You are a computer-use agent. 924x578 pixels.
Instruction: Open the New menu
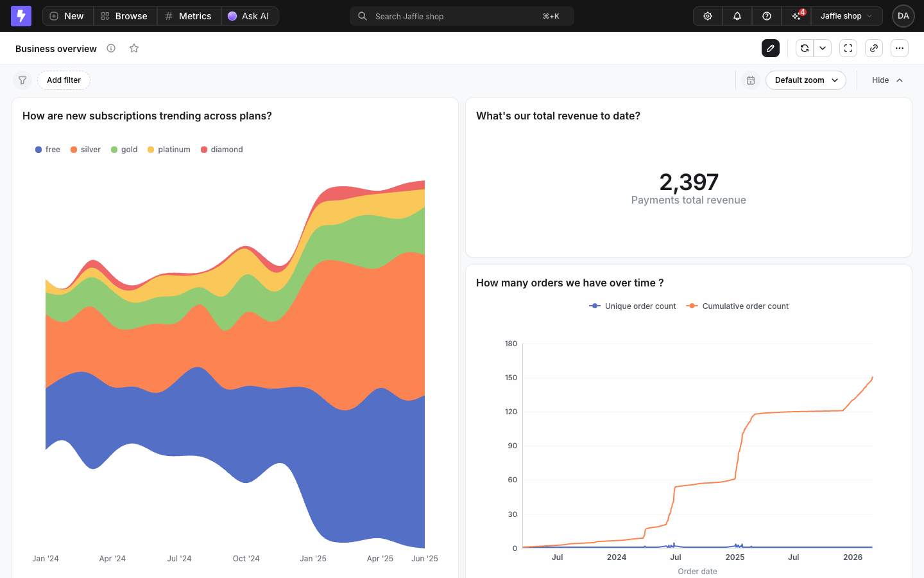coord(67,16)
